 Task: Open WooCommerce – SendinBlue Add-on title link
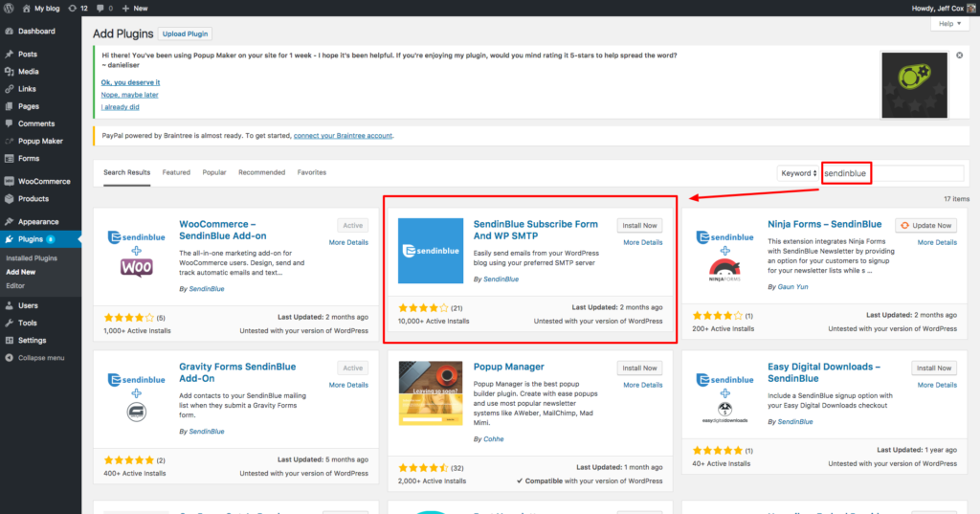pos(222,230)
